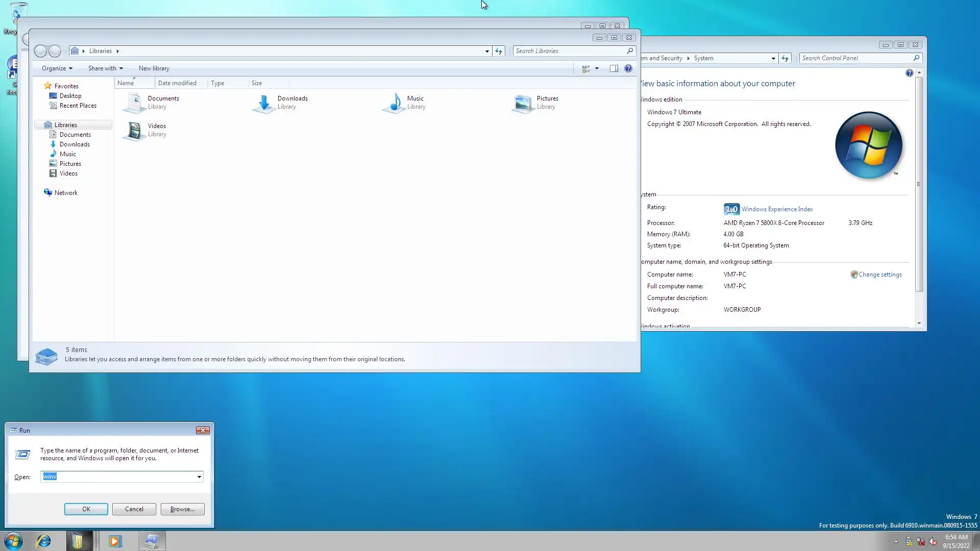Open the change view options arrow
The image size is (980, 551).
[597, 68]
